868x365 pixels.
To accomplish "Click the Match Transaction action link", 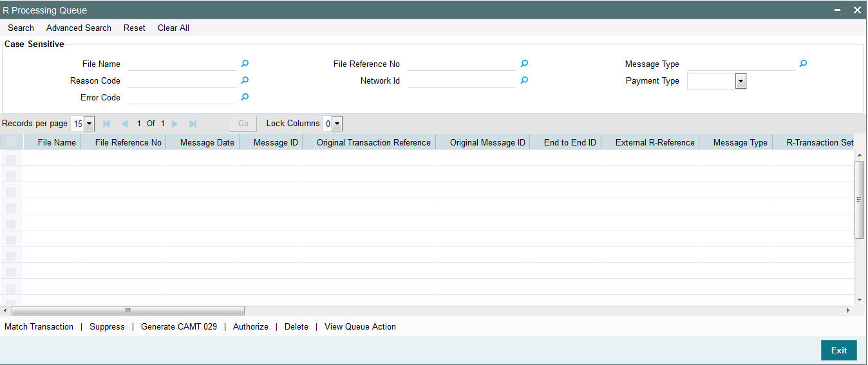I will [x=39, y=326].
